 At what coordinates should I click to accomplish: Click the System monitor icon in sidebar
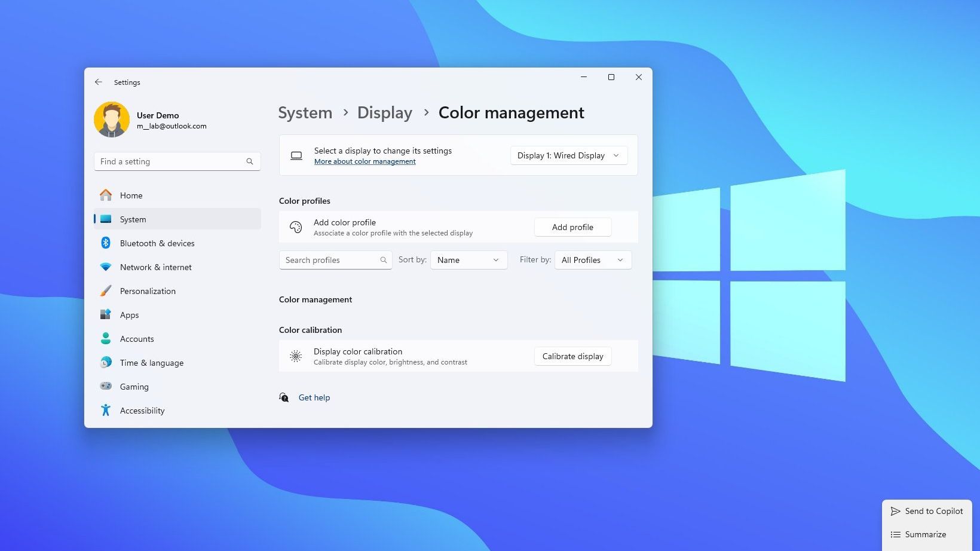(106, 219)
